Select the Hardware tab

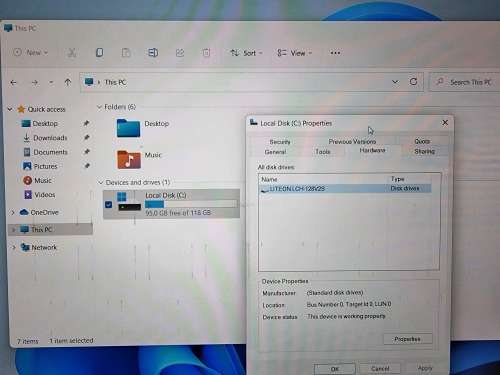tap(372, 150)
